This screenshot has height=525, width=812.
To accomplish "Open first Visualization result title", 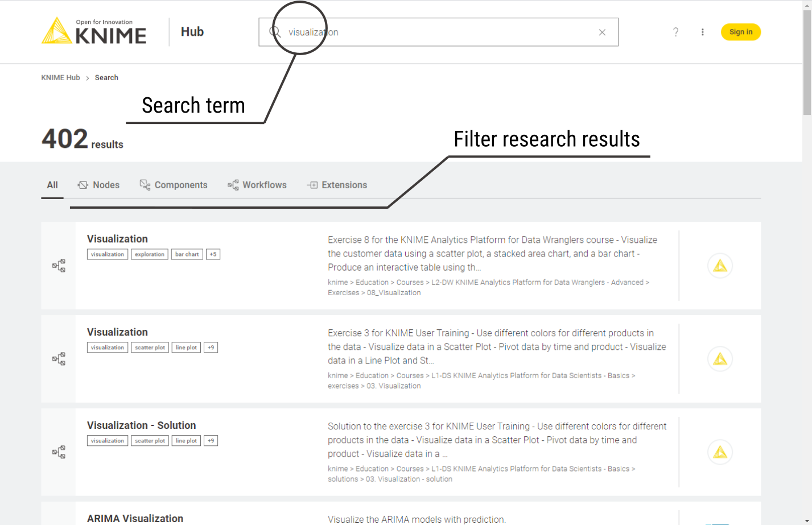I will point(117,239).
